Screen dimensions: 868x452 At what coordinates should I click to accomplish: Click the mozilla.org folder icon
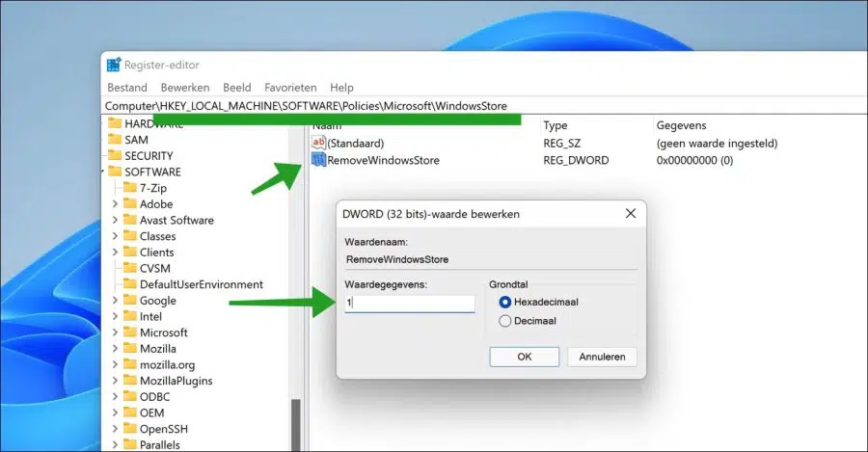130,364
